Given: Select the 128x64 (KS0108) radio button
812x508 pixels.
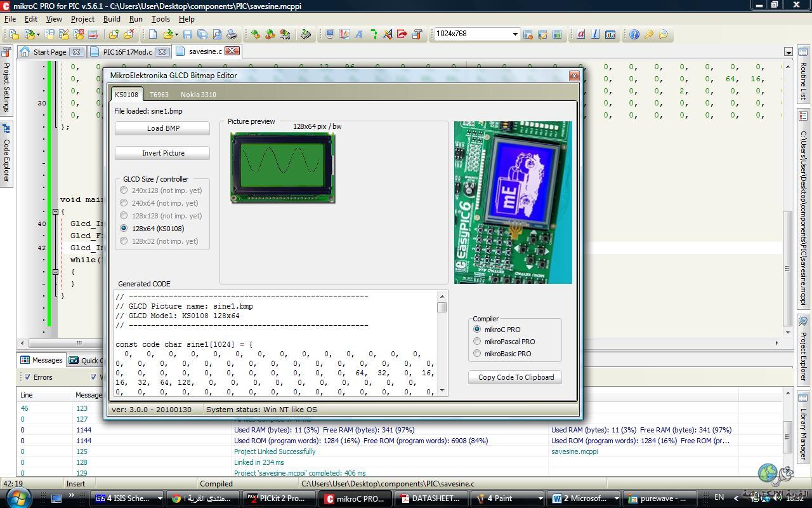Looking at the screenshot, I should [124, 228].
